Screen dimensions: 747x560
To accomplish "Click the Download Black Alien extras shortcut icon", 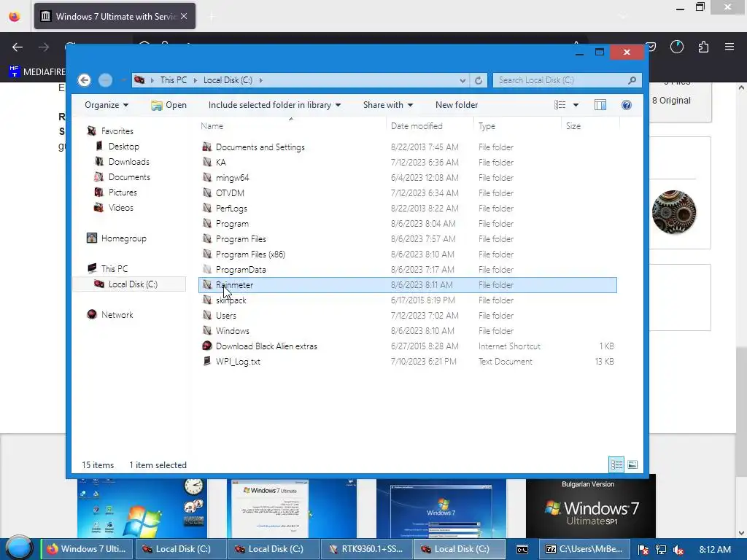I will click(x=206, y=346).
